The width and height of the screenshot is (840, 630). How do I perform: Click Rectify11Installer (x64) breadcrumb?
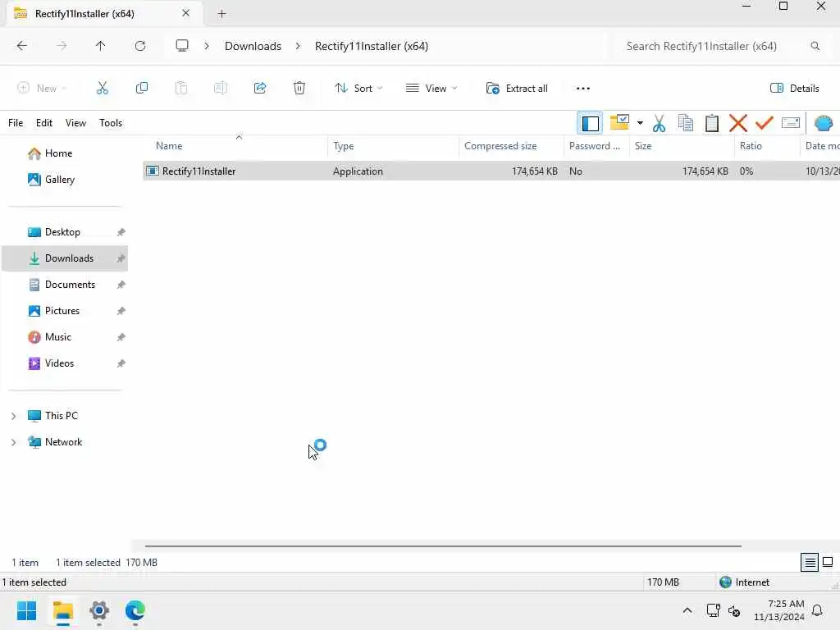(x=372, y=46)
